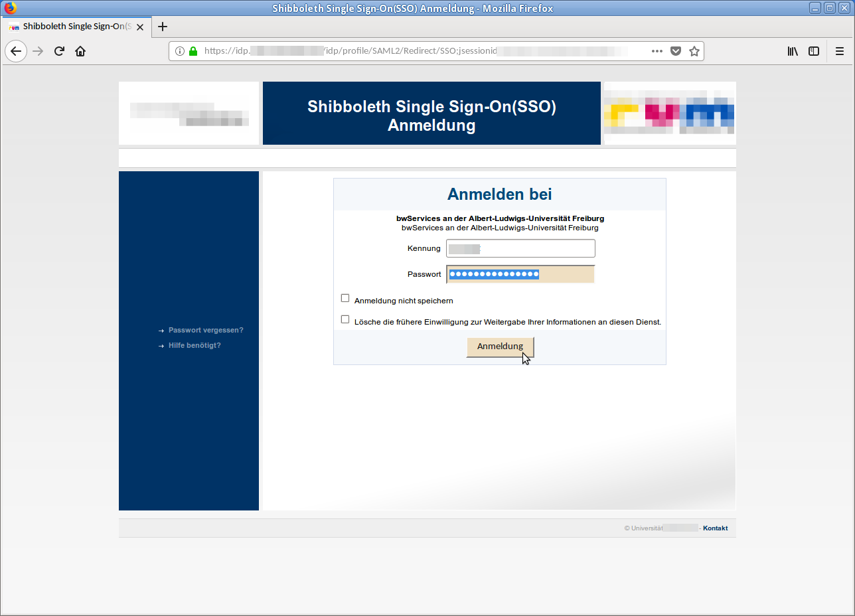Click the browser forward arrow

[38, 51]
